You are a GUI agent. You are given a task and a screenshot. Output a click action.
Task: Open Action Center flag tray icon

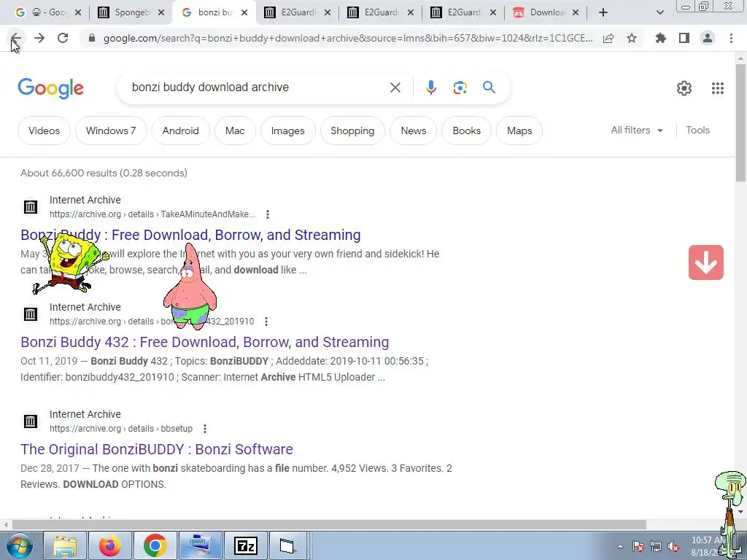pos(638,547)
